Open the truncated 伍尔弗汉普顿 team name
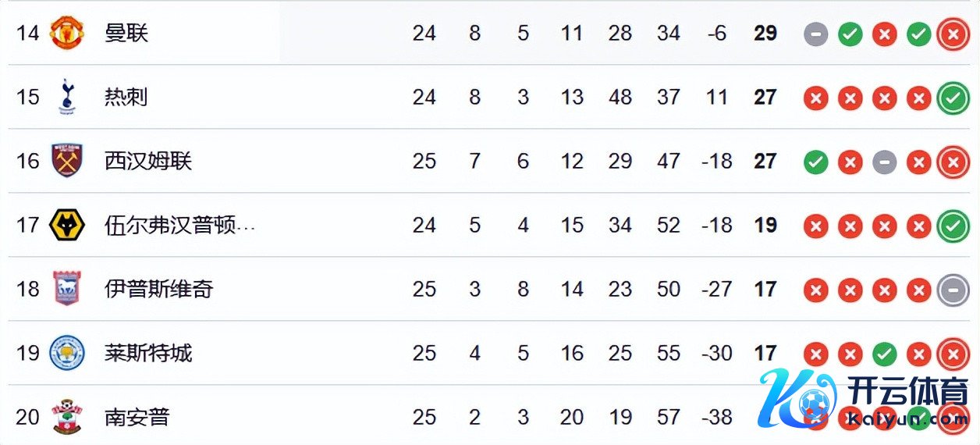This screenshot has width=980, height=445. coord(179,226)
